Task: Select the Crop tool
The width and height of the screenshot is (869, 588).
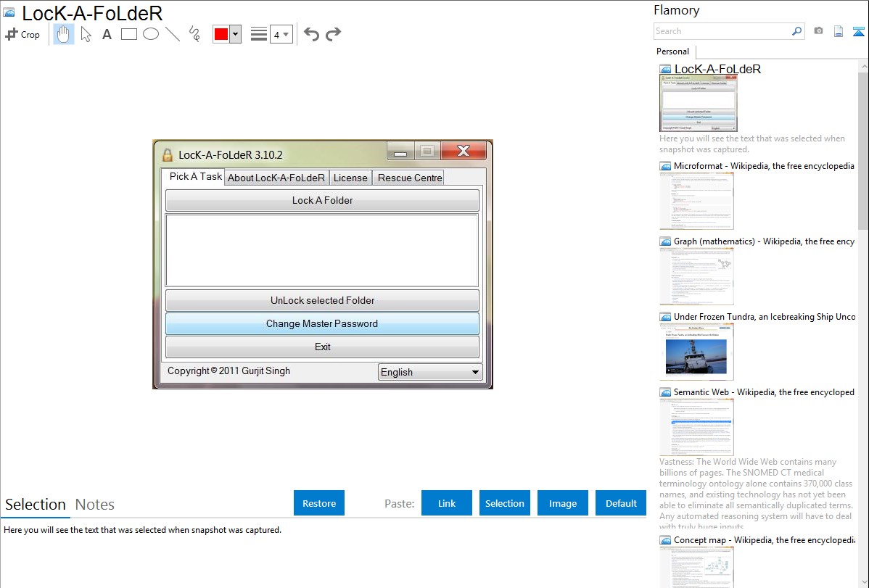Action: point(22,34)
